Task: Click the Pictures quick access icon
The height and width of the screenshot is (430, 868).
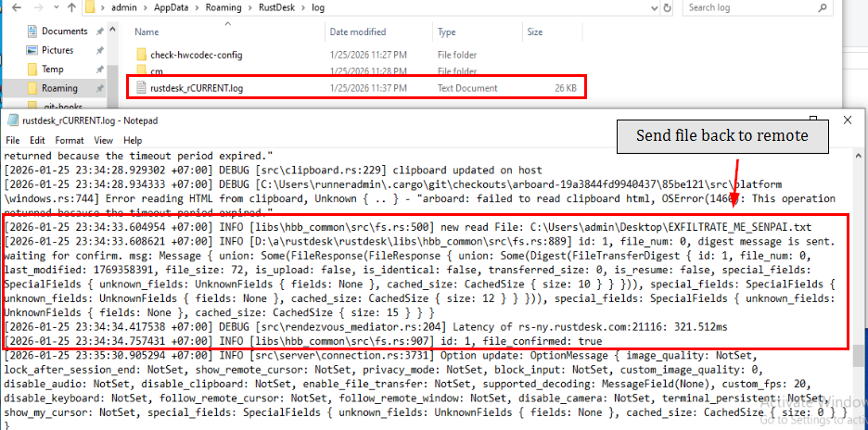Action: click(32, 50)
